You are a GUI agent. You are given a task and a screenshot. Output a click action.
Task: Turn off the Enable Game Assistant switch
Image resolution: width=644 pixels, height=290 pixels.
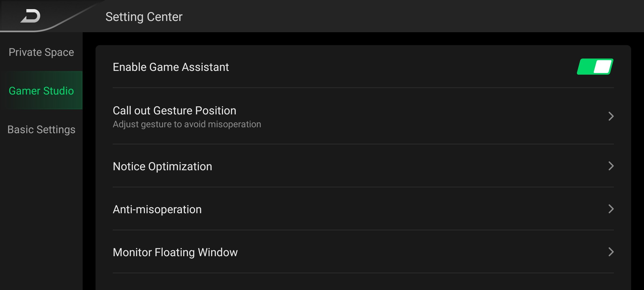click(595, 67)
